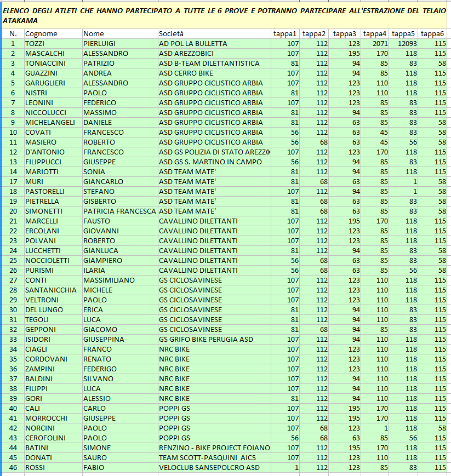Select the cell RENZINO - BIKE PROJECT FOIANO
451x476 pixels.
click(214, 448)
